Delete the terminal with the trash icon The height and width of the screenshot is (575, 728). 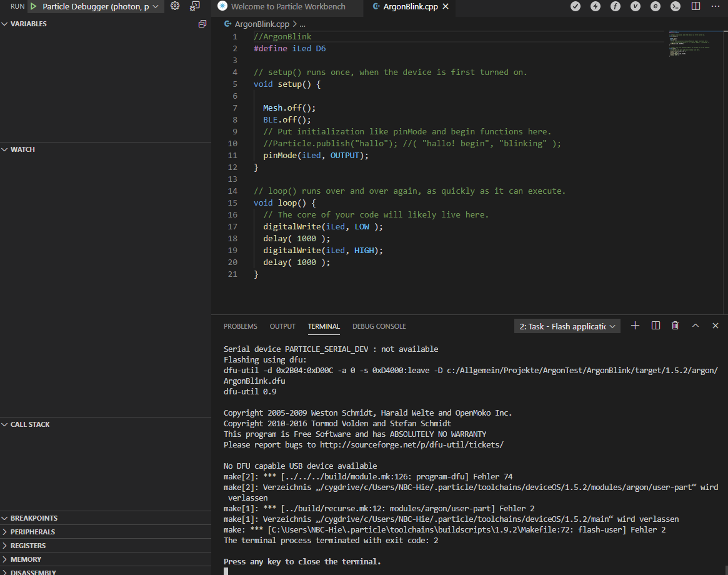pos(675,326)
